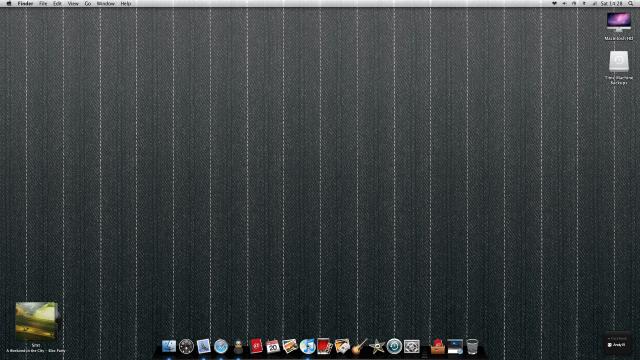Open Spotlight search magnifier
Image resolution: width=640 pixels, height=360 pixels.
click(631, 3)
